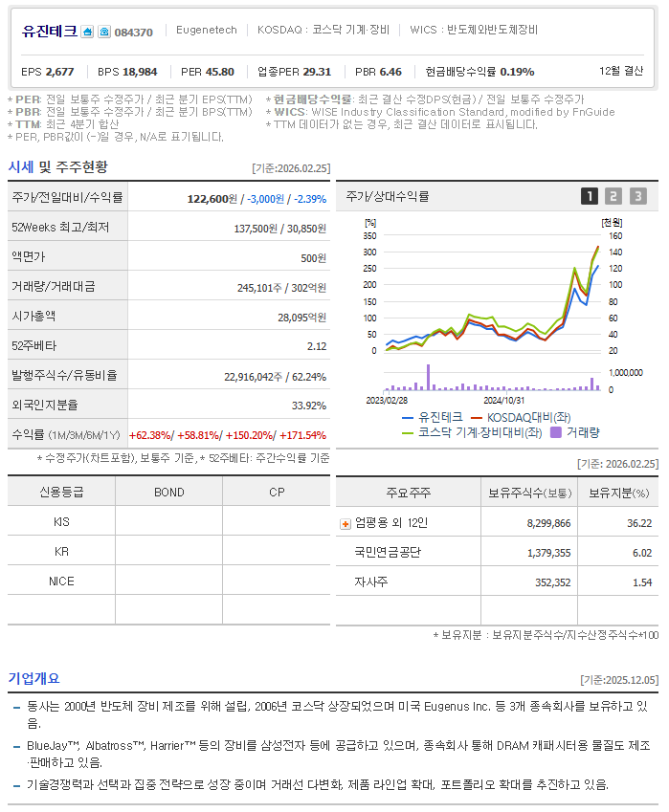
Task: Select the CP column header
Action: (x=277, y=492)
